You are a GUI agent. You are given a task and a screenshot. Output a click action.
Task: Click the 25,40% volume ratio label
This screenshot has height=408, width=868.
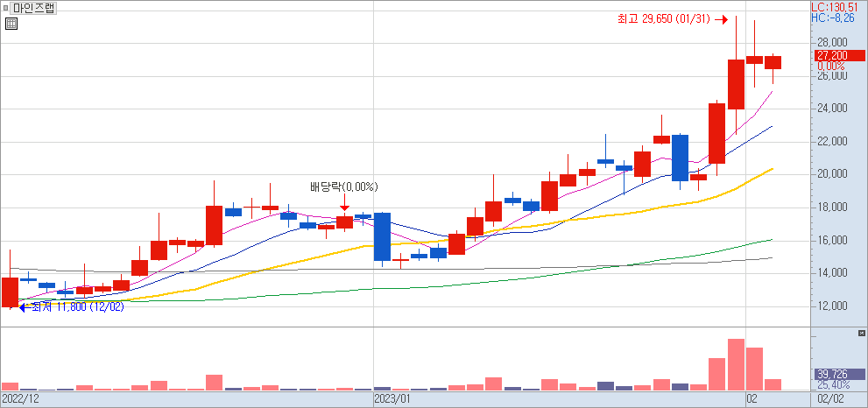832,384
